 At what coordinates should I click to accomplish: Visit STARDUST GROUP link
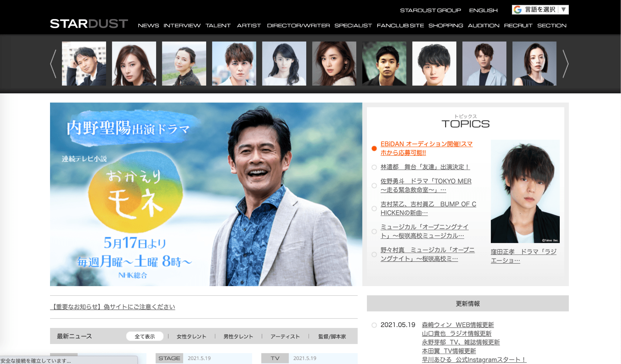pyautogui.click(x=431, y=10)
